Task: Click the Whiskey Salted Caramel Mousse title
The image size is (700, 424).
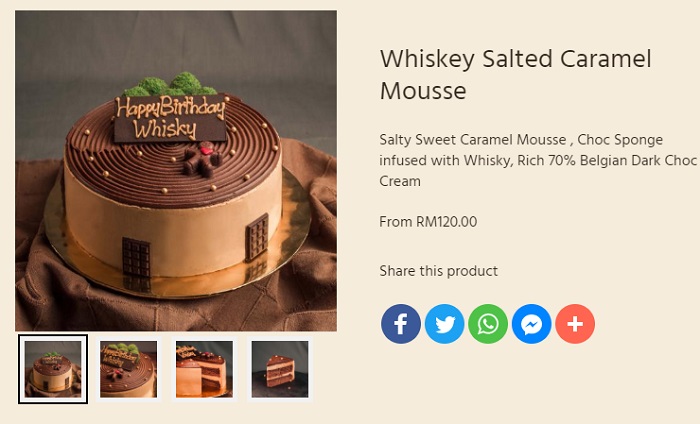Action: [516, 75]
